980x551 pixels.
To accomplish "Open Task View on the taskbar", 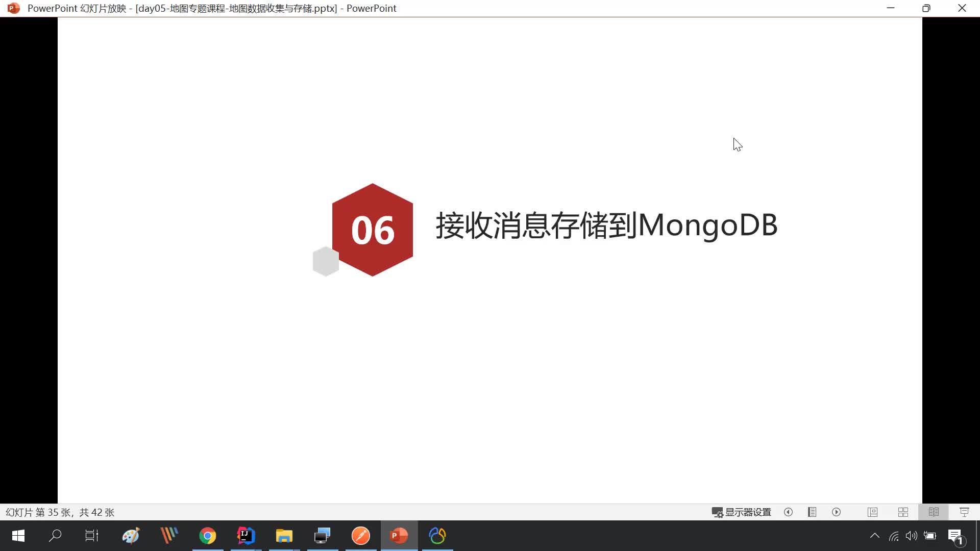I will tap(92, 536).
